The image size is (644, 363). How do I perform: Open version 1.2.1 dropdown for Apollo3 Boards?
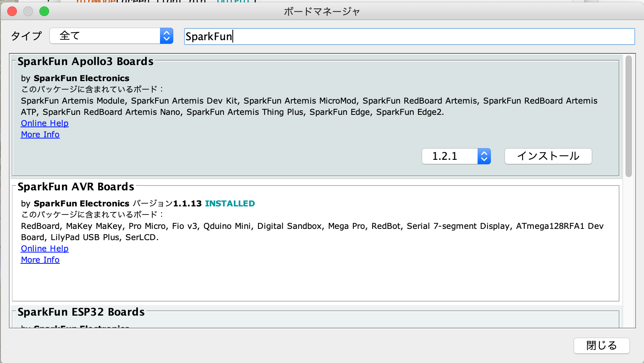(x=456, y=156)
